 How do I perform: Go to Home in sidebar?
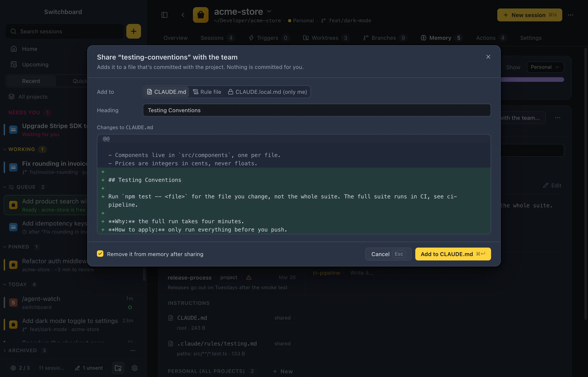(29, 49)
